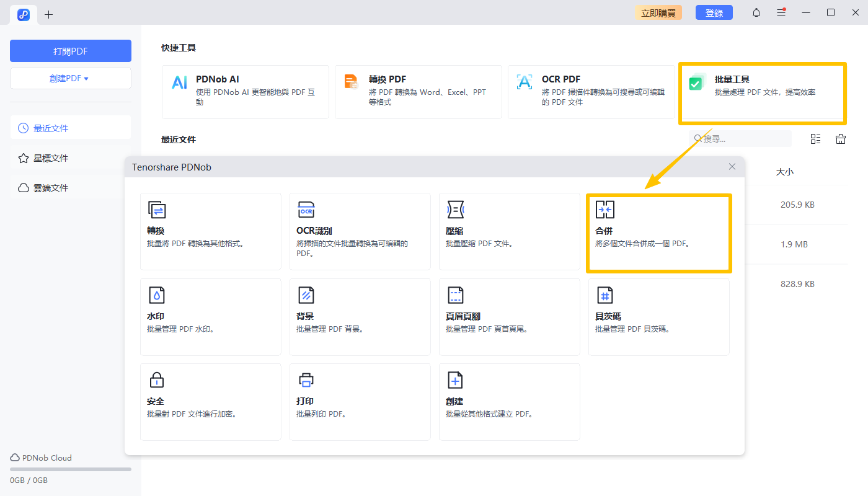The image size is (868, 496).
Task: Toggle the list view layout icon
Action: click(x=815, y=139)
